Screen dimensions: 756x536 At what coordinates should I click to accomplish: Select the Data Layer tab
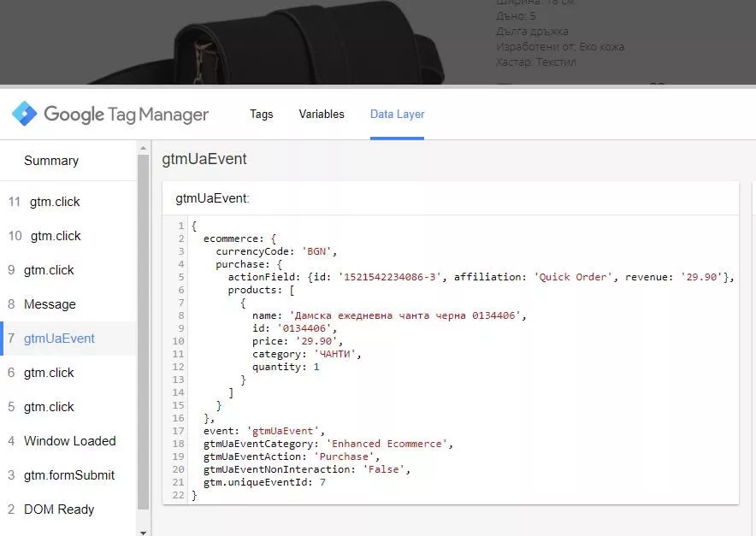tap(398, 115)
